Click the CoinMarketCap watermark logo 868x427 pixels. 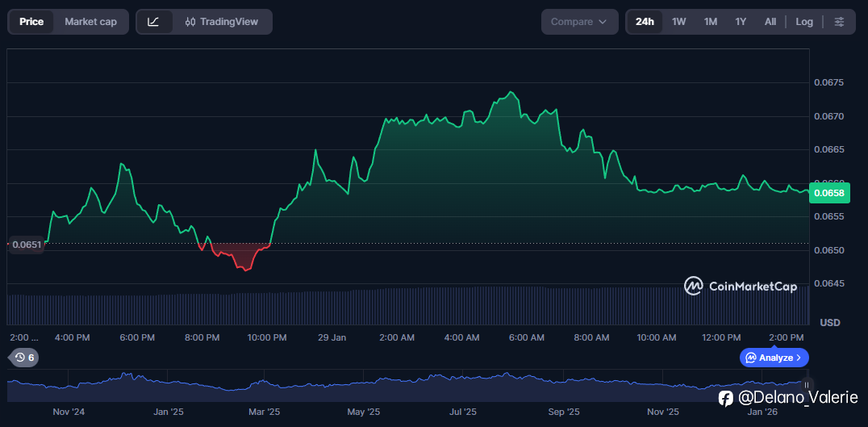coord(693,286)
